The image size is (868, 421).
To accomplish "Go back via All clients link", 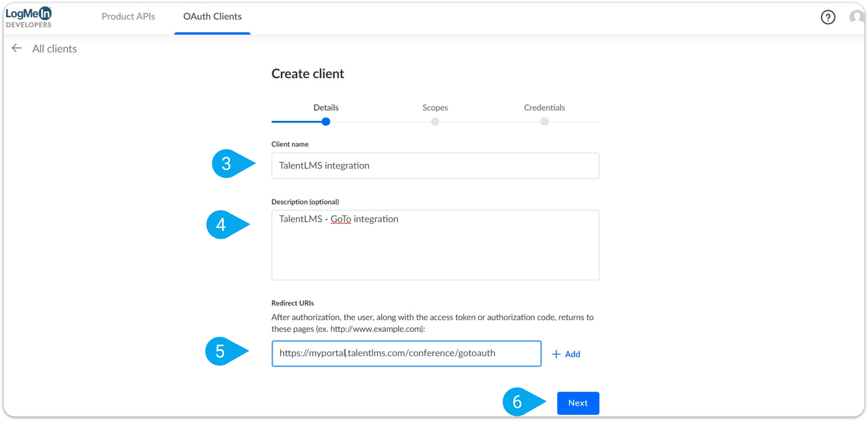I will coord(54,49).
